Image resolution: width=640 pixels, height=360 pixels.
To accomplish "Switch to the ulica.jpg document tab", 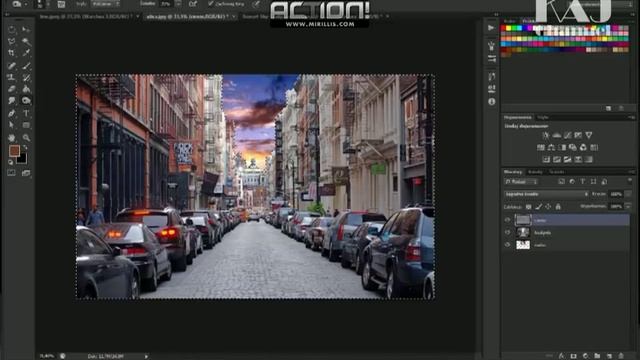I will coord(187,17).
